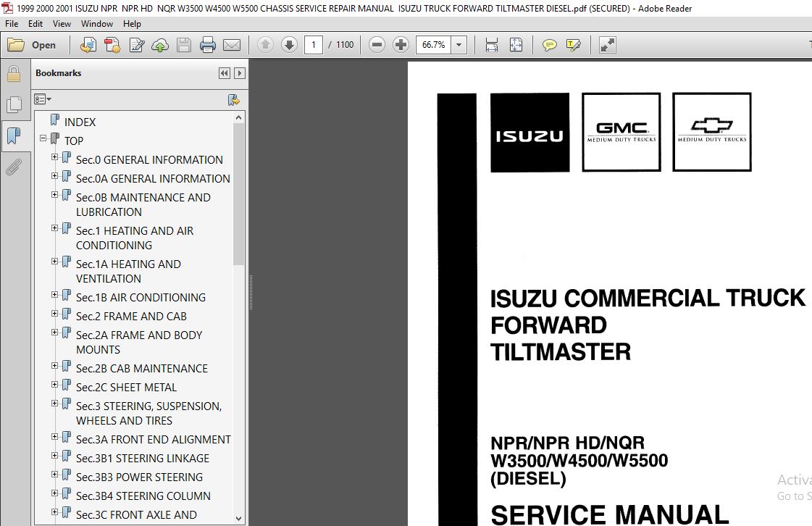812x526 pixels.
Task: Expand Sec.0A GENERAL INFORMATION bookmark
Action: pos(54,175)
